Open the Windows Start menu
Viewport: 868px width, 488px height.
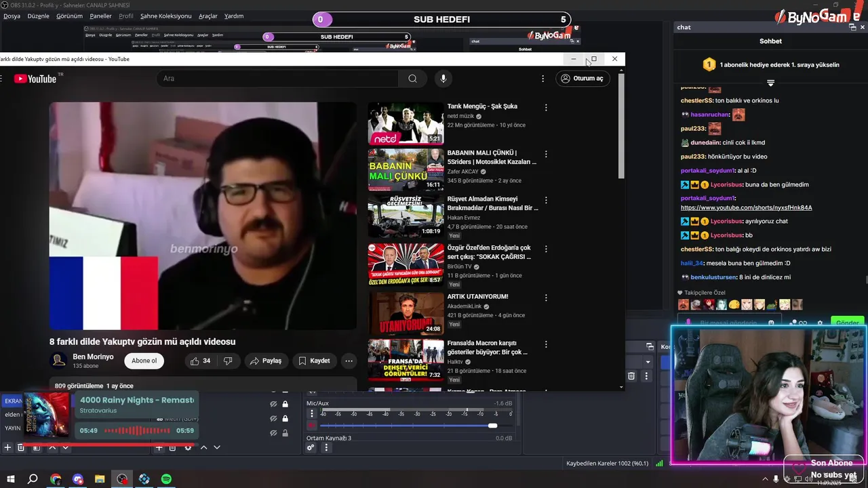pyautogui.click(x=11, y=479)
